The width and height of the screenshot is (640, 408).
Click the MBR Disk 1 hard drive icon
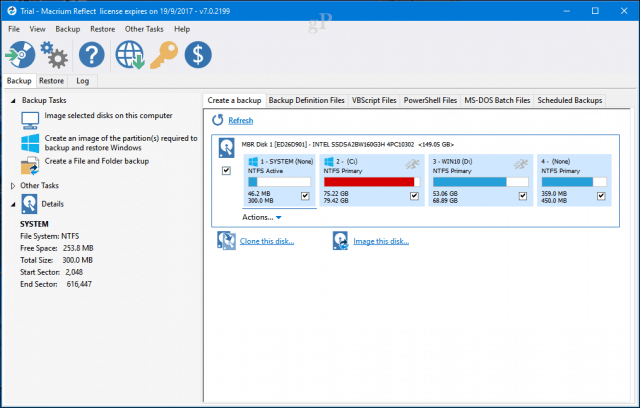pos(227,148)
